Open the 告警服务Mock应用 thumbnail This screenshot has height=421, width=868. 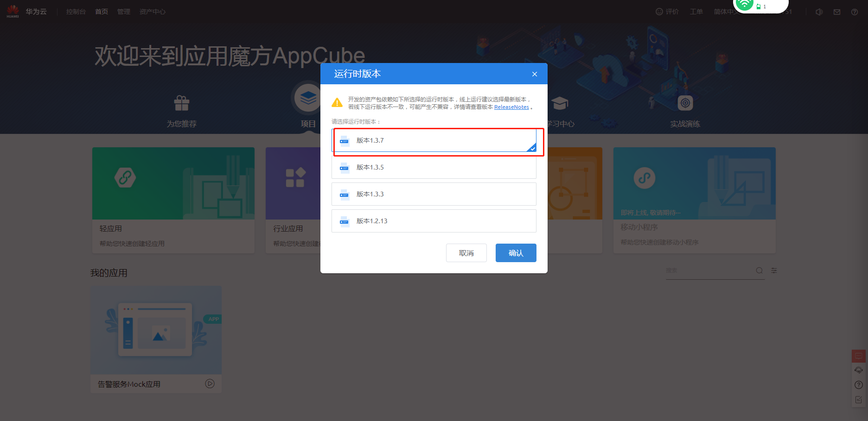coord(156,330)
